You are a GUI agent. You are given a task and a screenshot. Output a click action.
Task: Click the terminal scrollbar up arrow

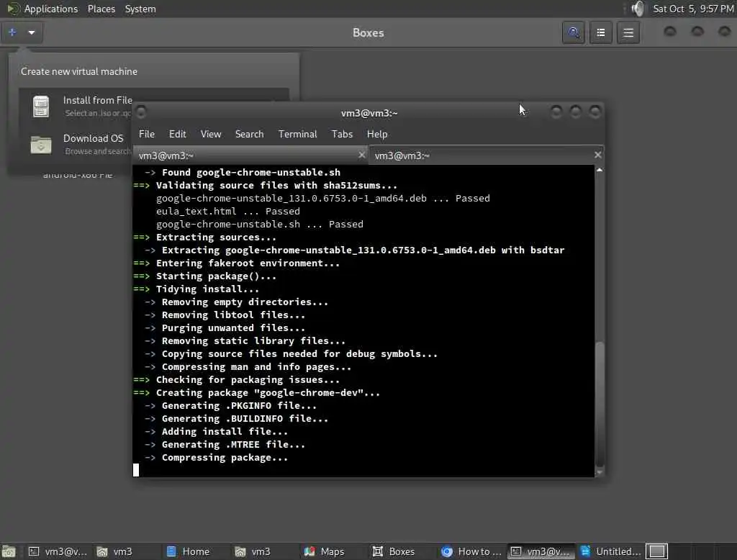[x=600, y=170]
